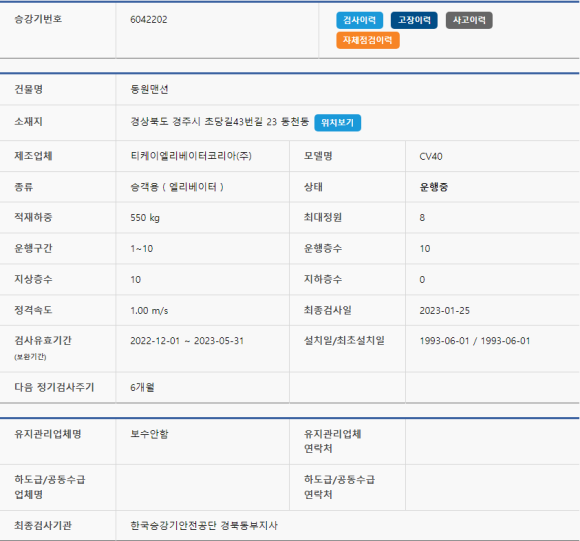580x541 pixels.
Task: Click the 하도급/공동수급 연락처 label
Action: (340, 487)
